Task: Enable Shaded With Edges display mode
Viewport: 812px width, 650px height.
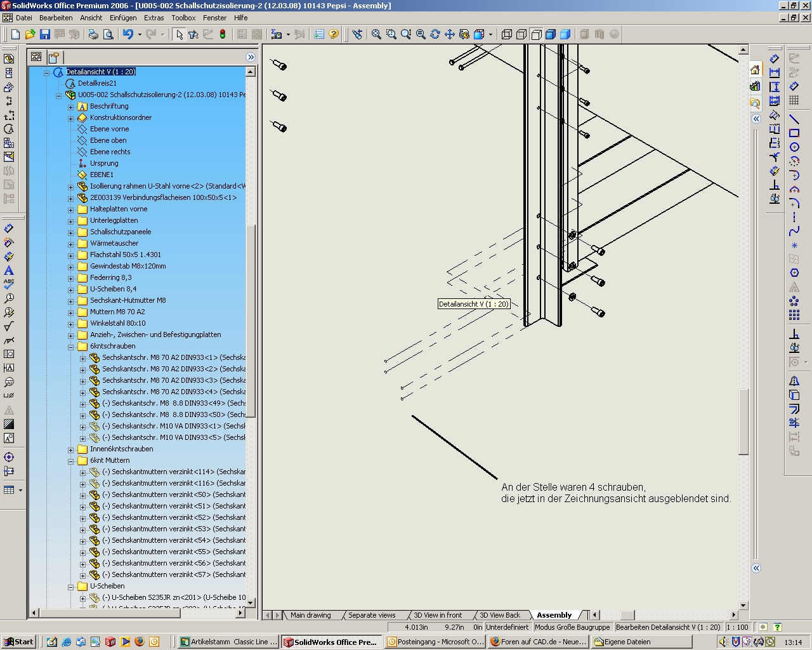Action: point(551,34)
